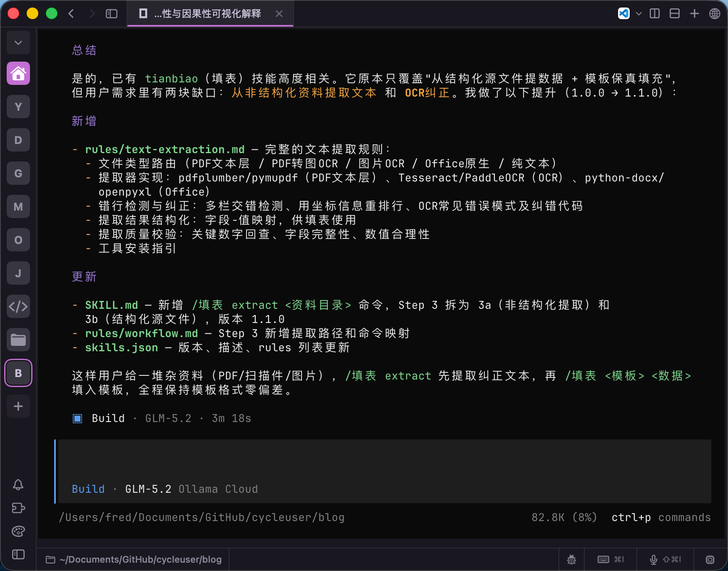Open a new tab with plus icon

(695, 14)
